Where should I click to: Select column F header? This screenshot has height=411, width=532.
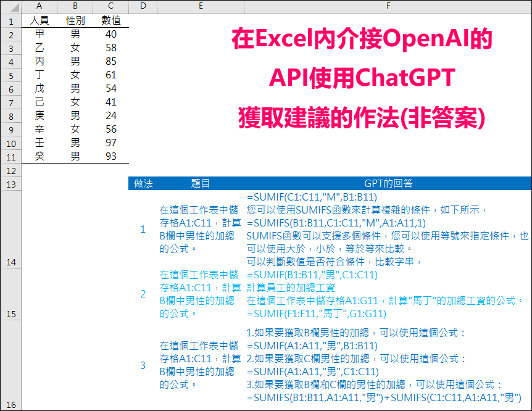[388, 6]
